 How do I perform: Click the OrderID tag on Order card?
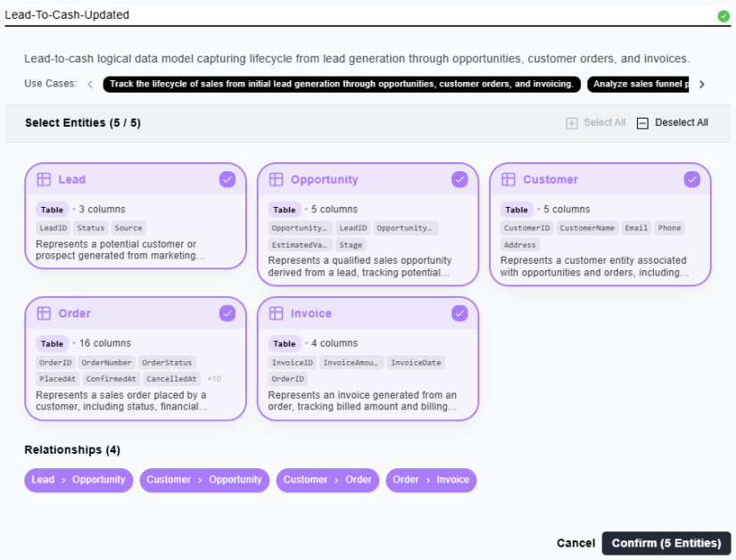tap(55, 363)
